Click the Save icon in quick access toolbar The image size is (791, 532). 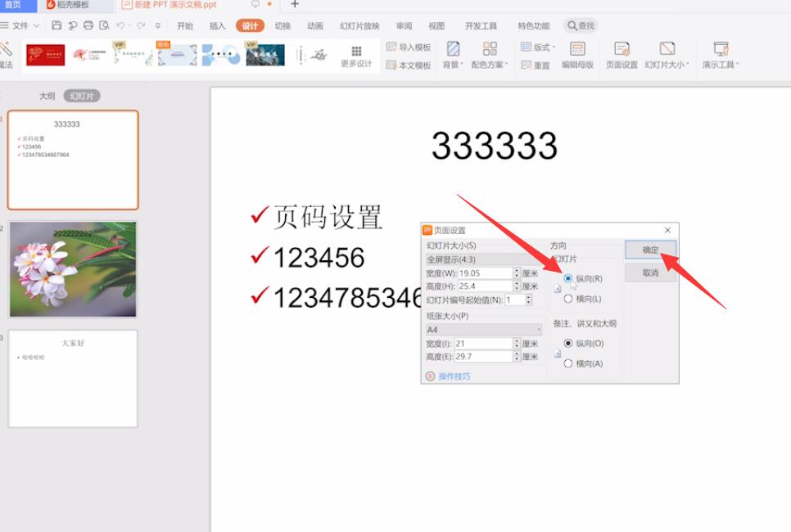tap(56, 25)
